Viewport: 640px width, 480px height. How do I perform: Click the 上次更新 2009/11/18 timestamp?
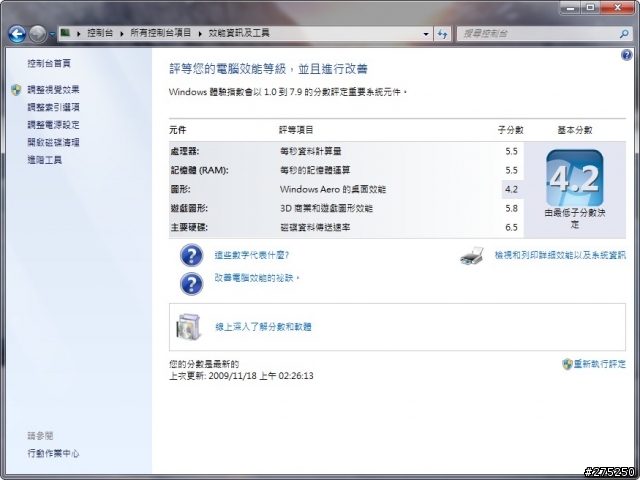241,376
